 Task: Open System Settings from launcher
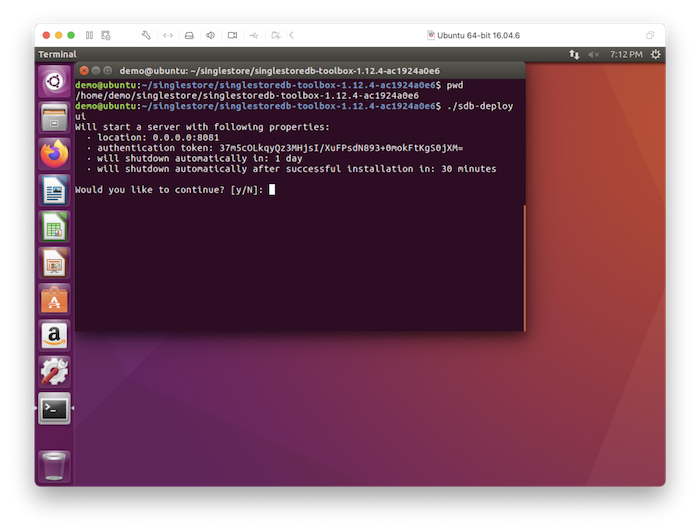54,372
